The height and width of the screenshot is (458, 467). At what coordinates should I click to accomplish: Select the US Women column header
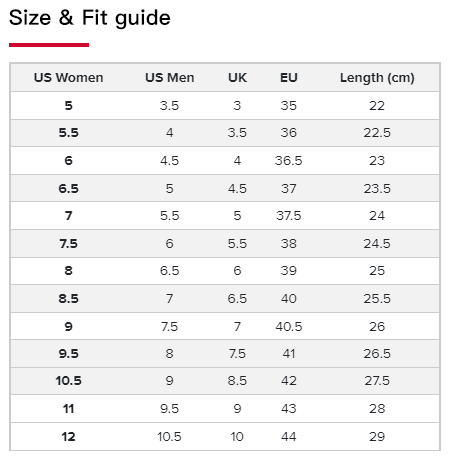point(68,78)
